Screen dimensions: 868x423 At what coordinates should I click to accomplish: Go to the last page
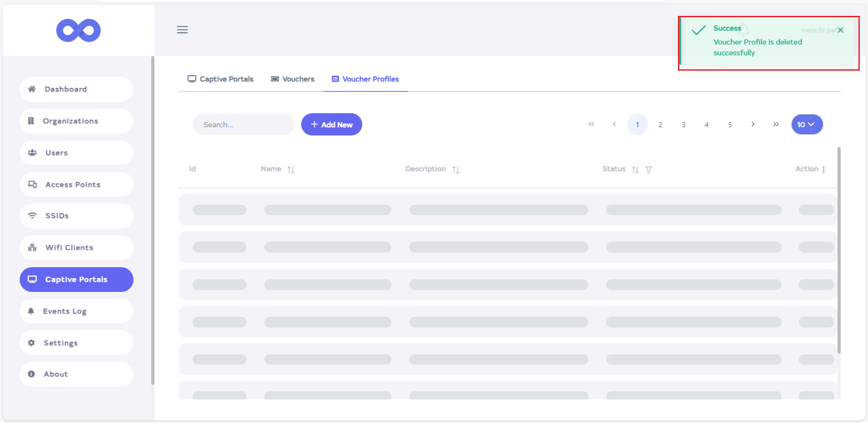pos(776,125)
